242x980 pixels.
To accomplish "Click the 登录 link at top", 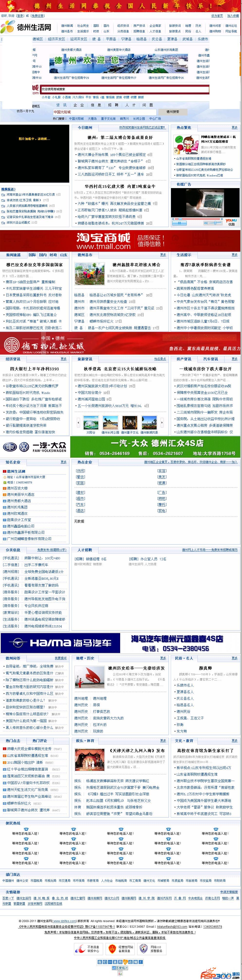I will pyautogui.click(x=20, y=16).
